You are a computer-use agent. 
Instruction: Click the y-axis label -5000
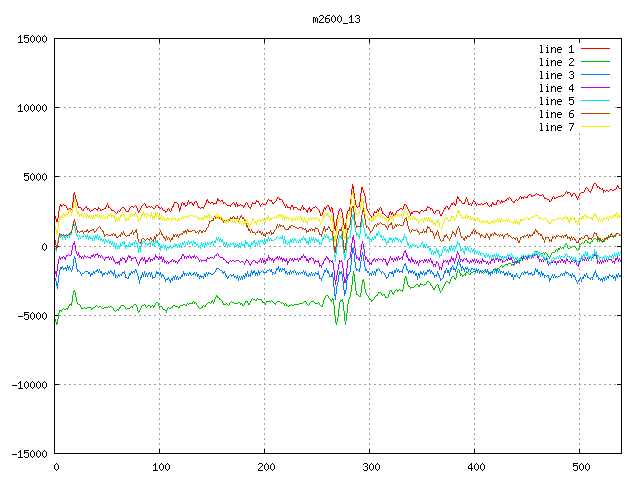(32, 316)
